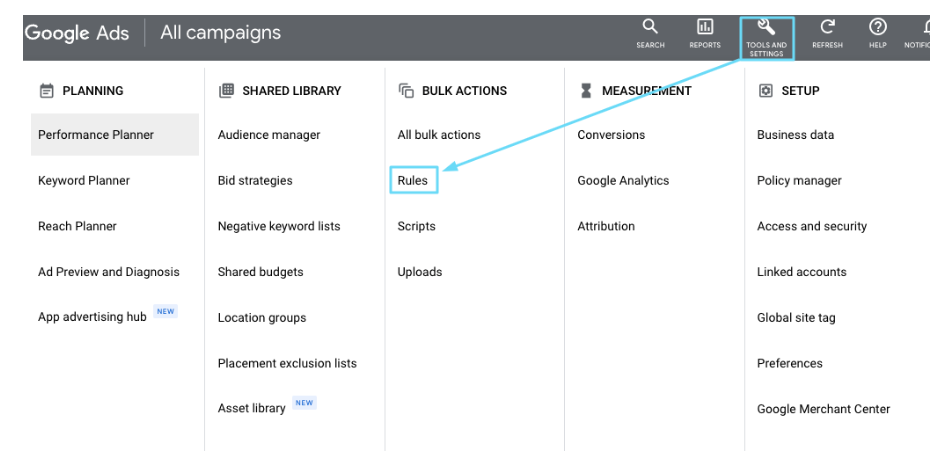
Task: Open Asset library
Action: pos(252,409)
